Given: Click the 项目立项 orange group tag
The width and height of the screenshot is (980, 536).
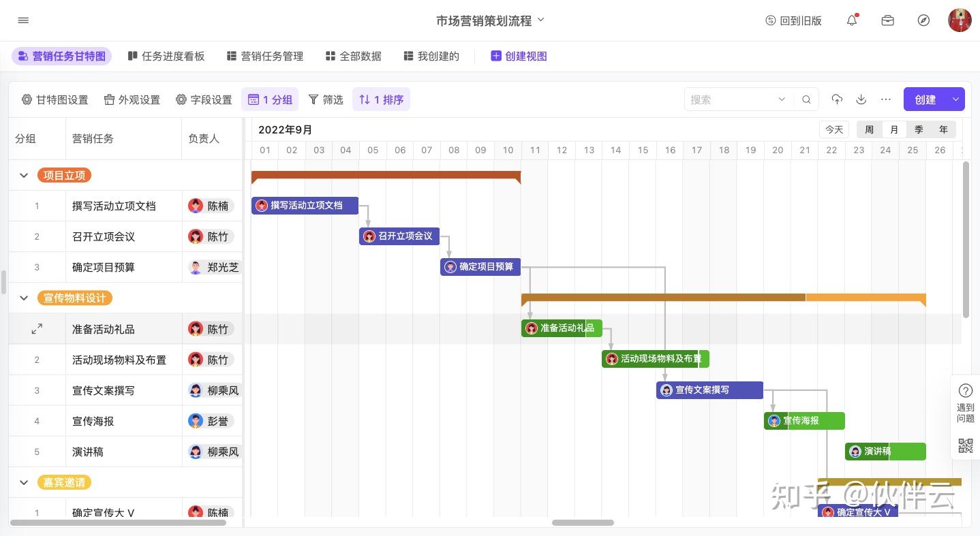Looking at the screenshot, I should (x=64, y=175).
